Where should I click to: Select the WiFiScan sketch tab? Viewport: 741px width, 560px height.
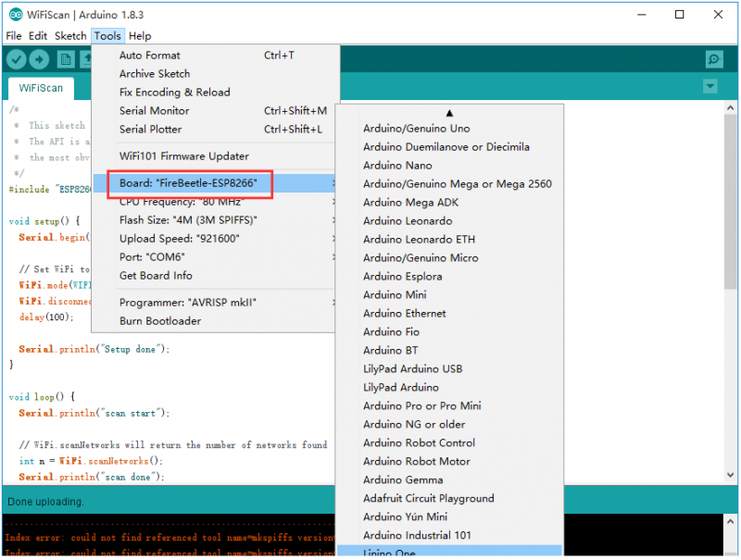(41, 88)
